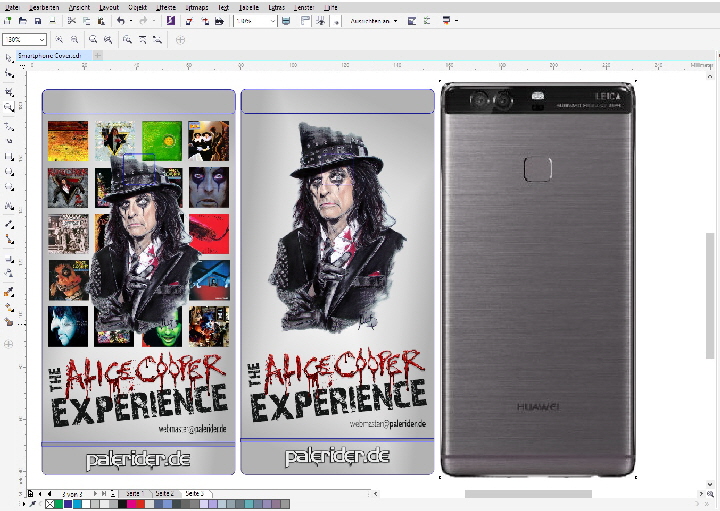The height and width of the screenshot is (511, 720).
Task: Click the add page icon in navigator
Action: point(30,494)
